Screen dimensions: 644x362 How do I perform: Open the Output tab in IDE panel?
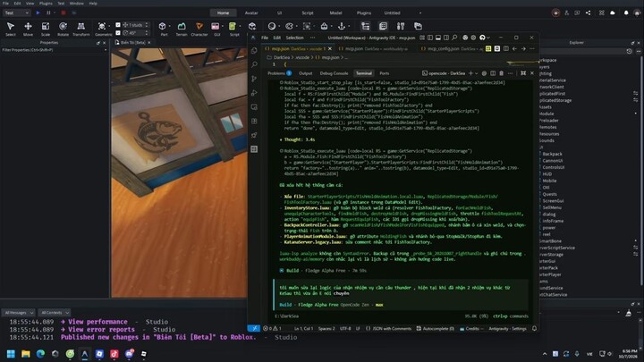coord(305,73)
